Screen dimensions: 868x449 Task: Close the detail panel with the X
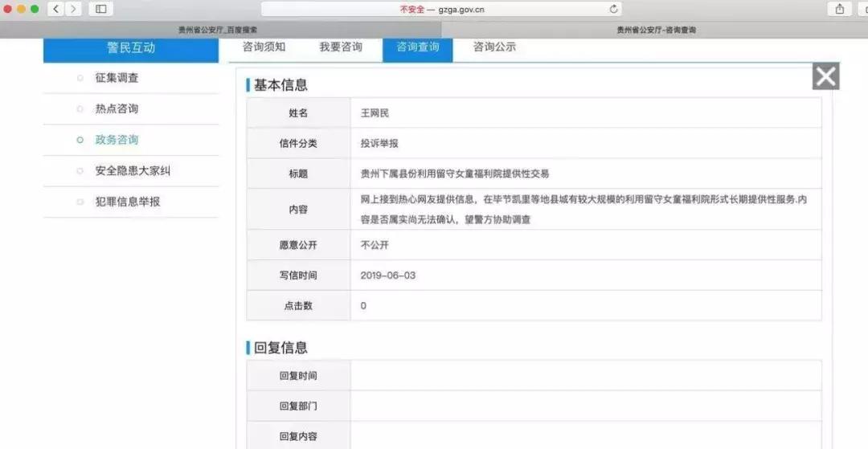click(826, 76)
